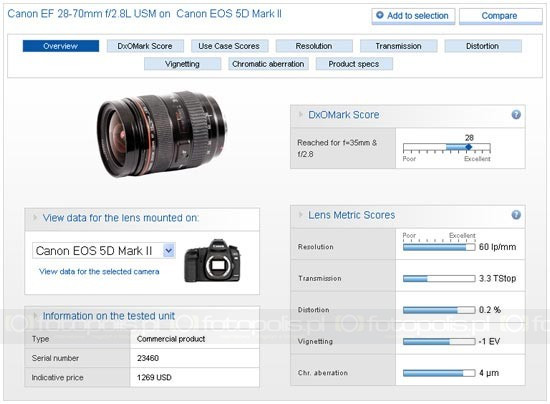Click the Canon EOS 5D Mark II combo box
Image resolution: width=550 pixels, height=404 pixels.
point(104,251)
